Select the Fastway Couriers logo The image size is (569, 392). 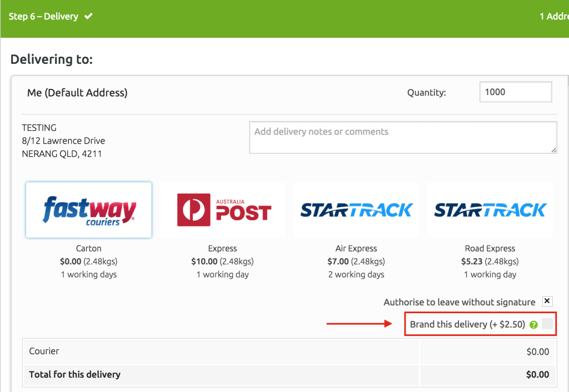click(89, 210)
